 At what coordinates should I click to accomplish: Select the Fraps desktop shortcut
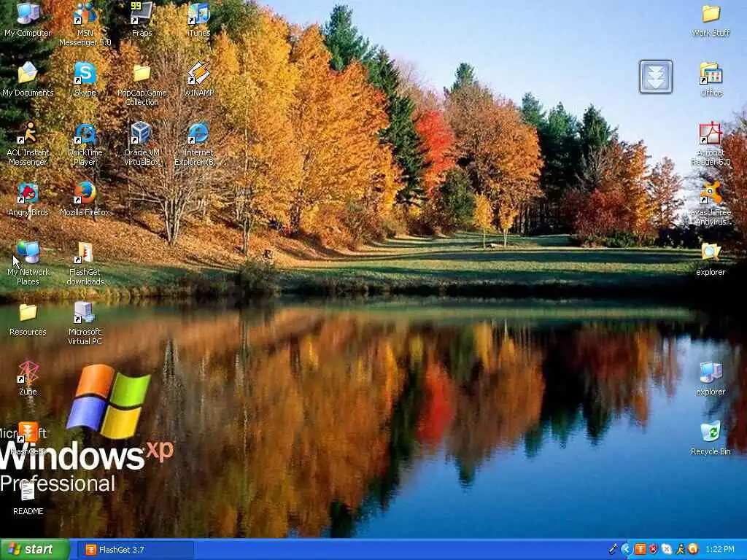tap(142, 19)
